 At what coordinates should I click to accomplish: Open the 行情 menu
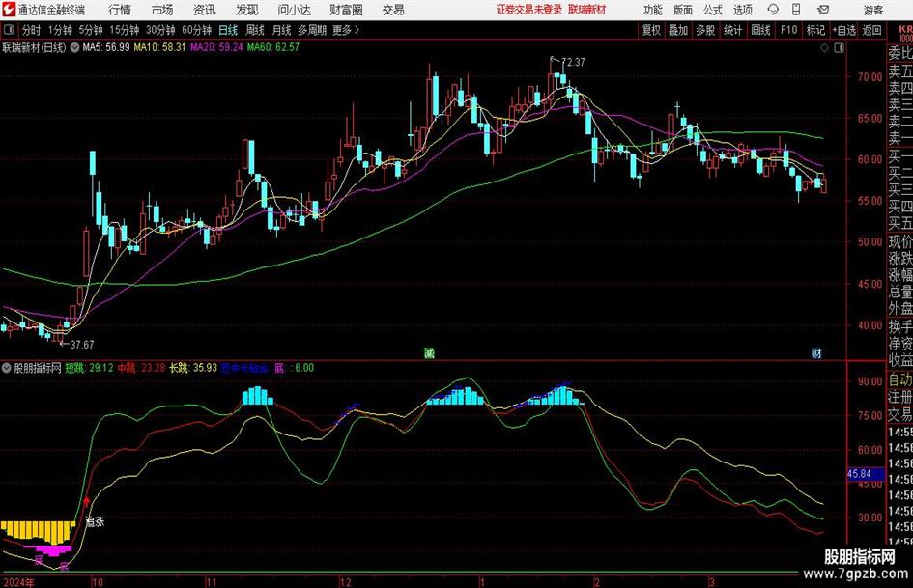pyautogui.click(x=120, y=10)
